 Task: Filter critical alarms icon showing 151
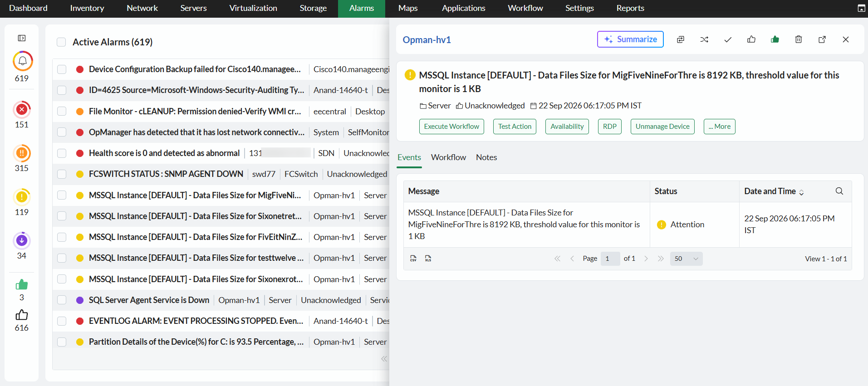coord(22,109)
